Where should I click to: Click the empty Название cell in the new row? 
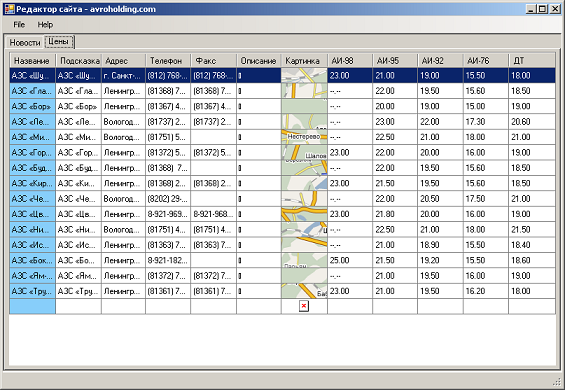click(x=32, y=306)
